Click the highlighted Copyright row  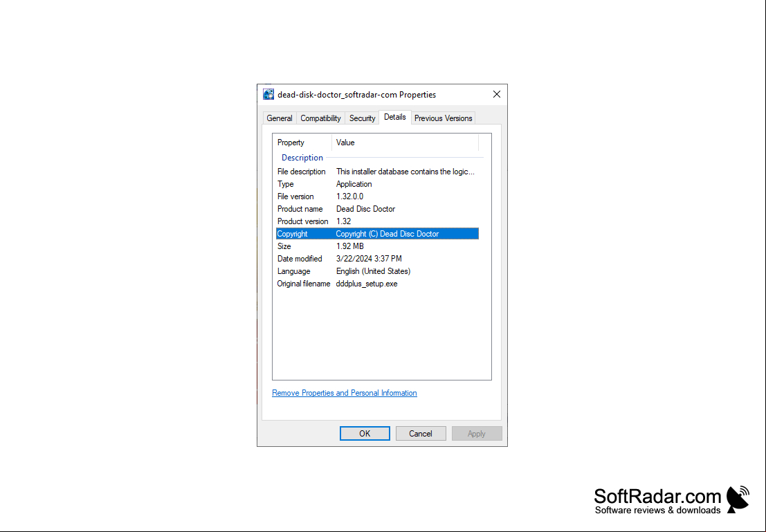click(x=377, y=234)
